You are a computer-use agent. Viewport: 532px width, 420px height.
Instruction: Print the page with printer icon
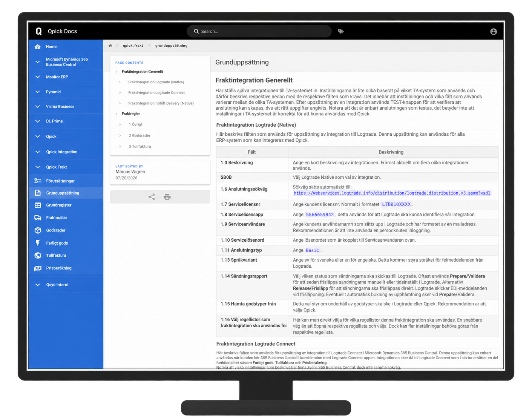167,197
